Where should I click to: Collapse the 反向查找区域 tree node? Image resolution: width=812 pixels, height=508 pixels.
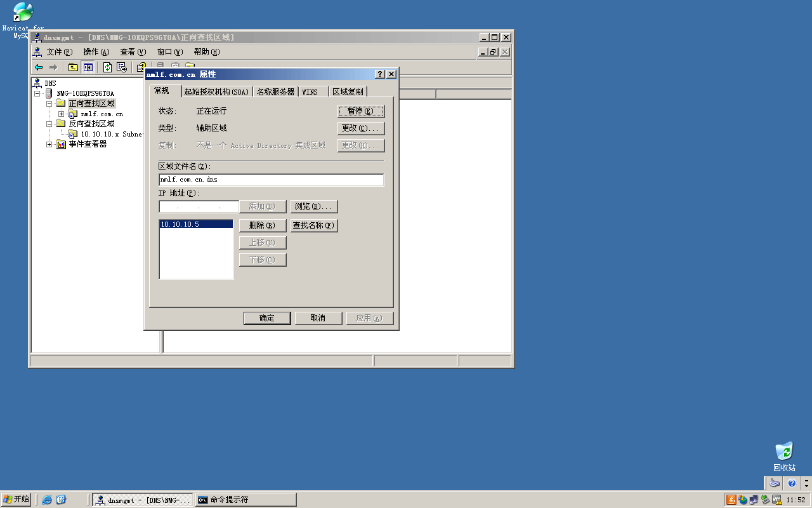click(x=49, y=124)
